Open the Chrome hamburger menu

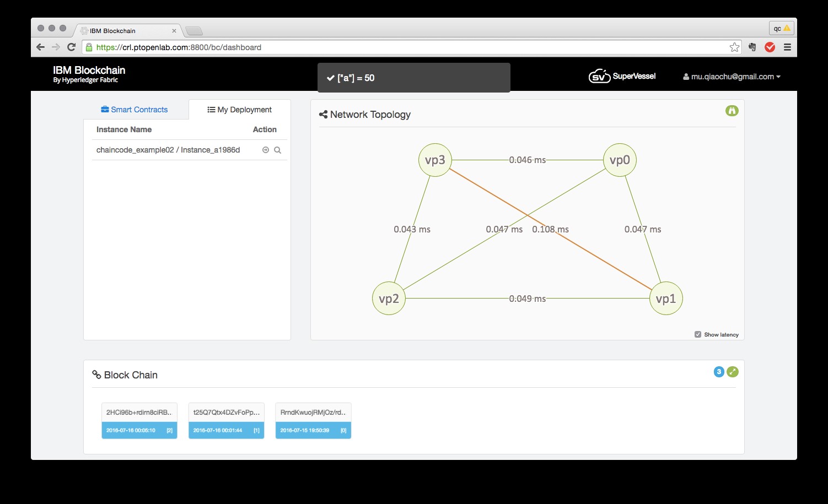click(x=787, y=47)
